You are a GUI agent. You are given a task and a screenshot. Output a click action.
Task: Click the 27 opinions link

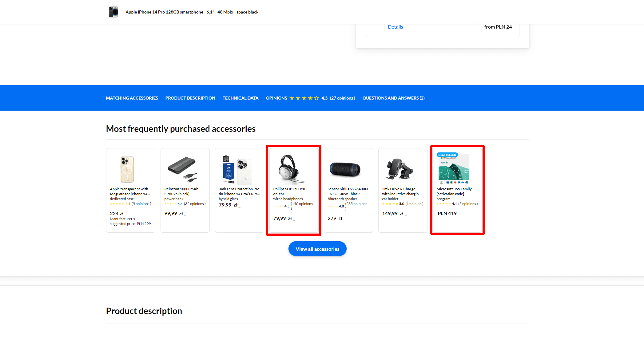342,98
